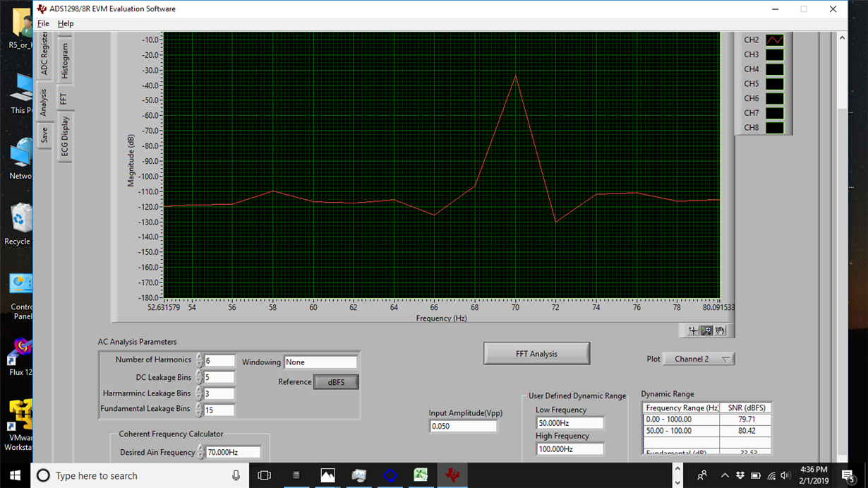Select the crosshair cursor tool below the graph
This screenshot has height=488, width=868.
(693, 330)
